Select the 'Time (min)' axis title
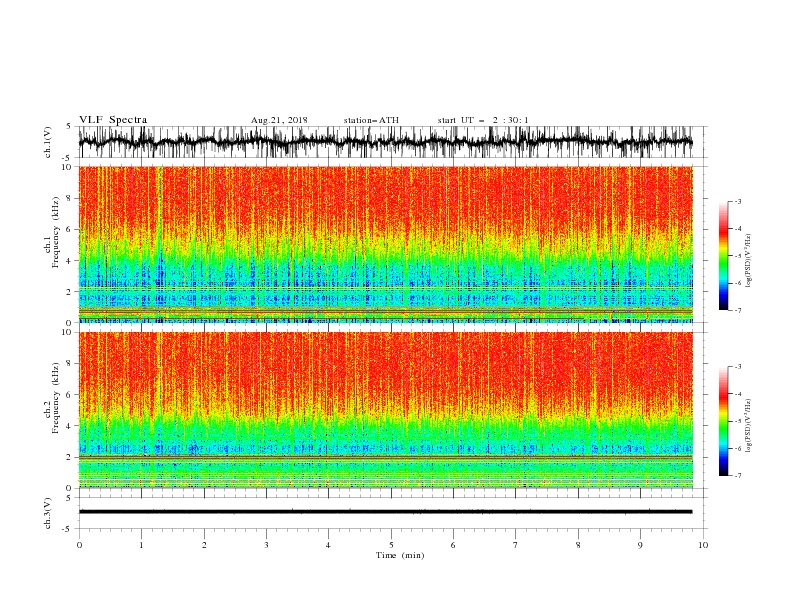Screen dimensions: 792x612 click(400, 555)
